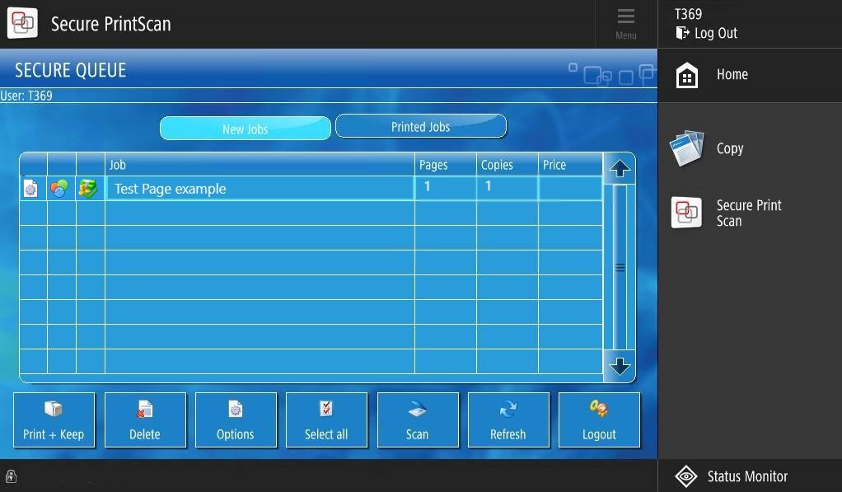The image size is (842, 492).
Task: Click the scroll down arrow of job list
Action: pyautogui.click(x=620, y=366)
